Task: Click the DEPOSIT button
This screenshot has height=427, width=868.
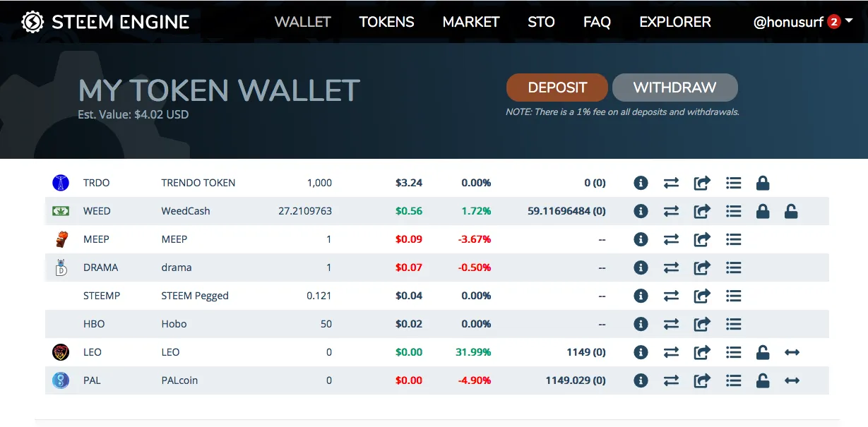Action: (557, 88)
